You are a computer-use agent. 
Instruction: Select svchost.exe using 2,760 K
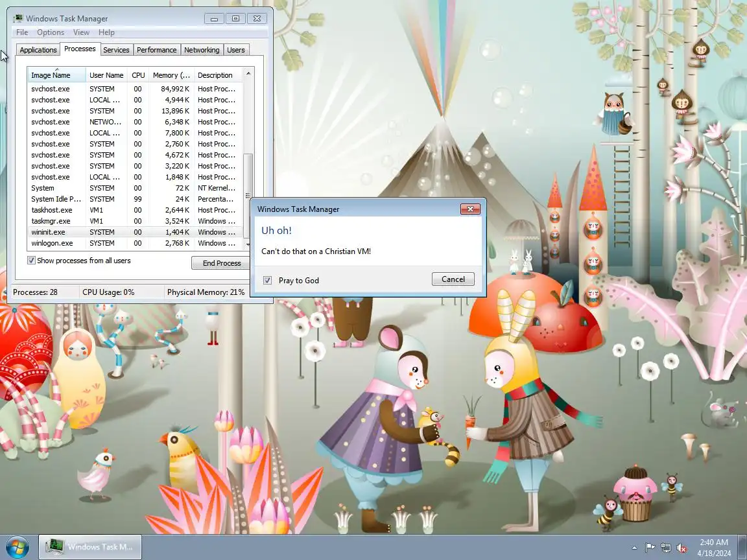(136, 144)
